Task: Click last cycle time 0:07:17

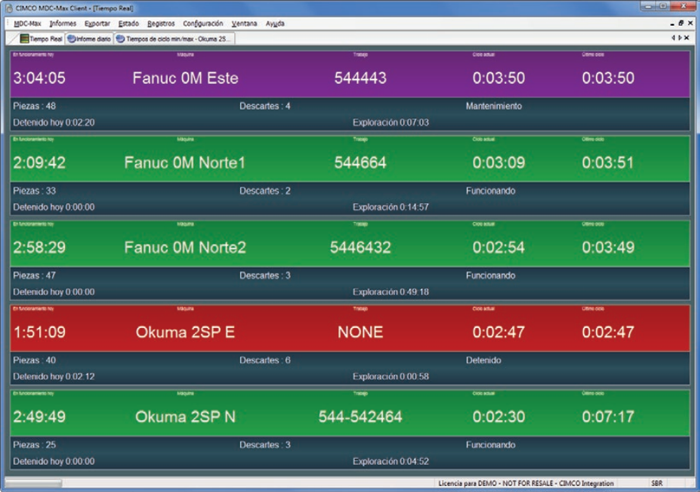Action: point(608,417)
